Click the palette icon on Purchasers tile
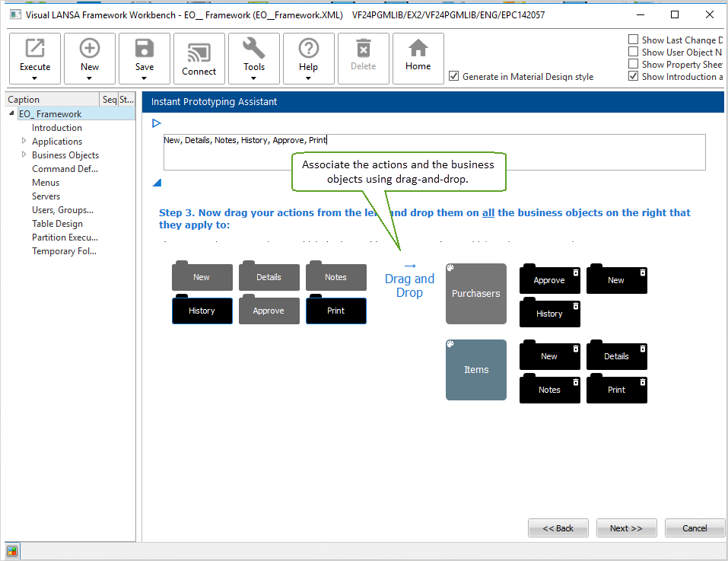Screen dimensions: 728x561 pos(450,269)
